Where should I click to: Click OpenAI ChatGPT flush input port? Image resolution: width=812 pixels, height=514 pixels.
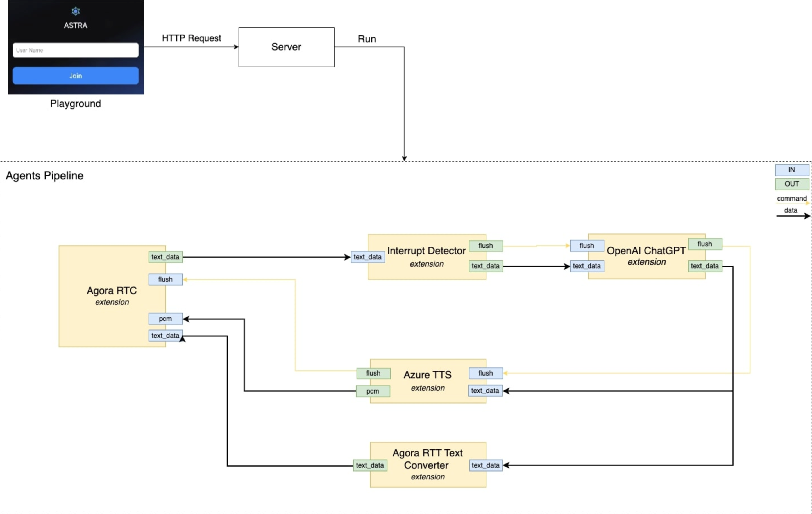pyautogui.click(x=586, y=246)
